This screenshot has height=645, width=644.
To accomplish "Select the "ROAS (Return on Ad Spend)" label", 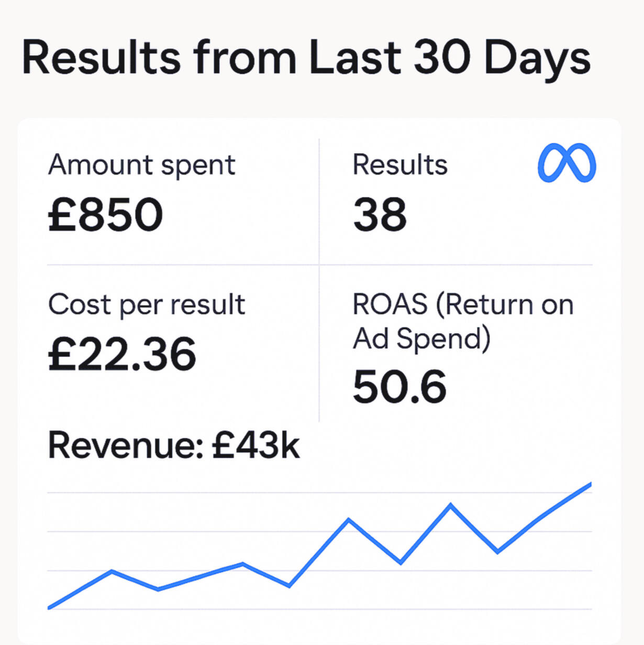I will coord(463,321).
